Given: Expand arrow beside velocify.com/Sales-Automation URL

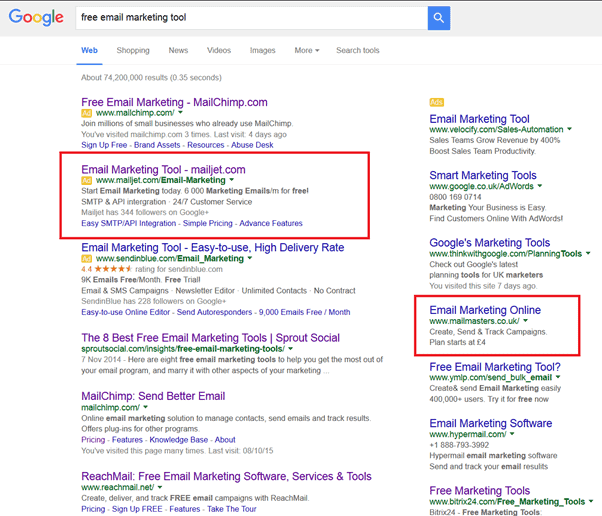Looking at the screenshot, I should click(569, 129).
